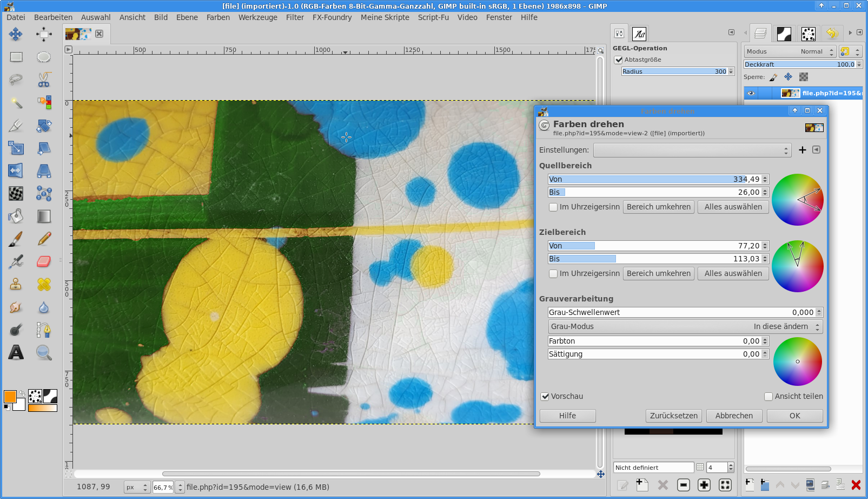868x499 pixels.
Task: Enable the Ansicht teilen checkbox
Action: (x=768, y=397)
